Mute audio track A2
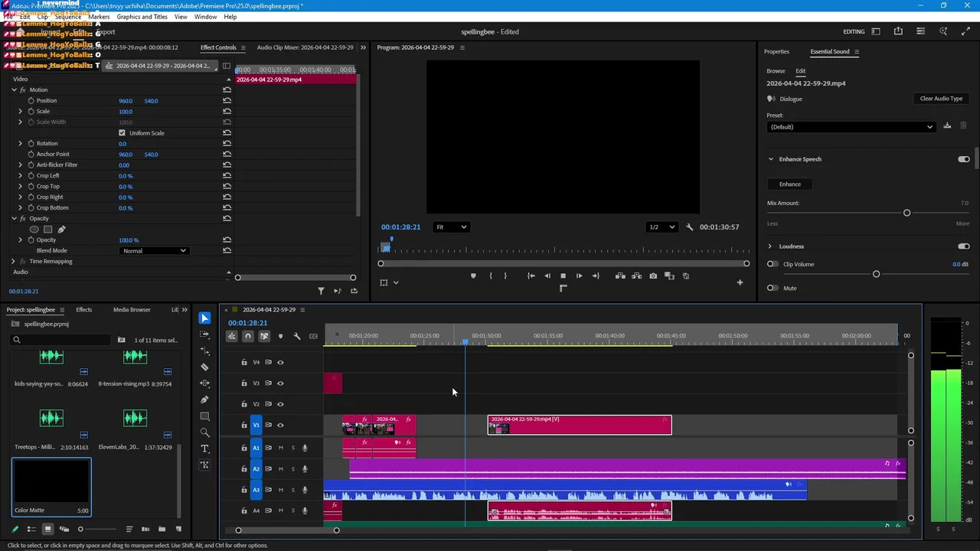This screenshot has height=551, width=980. pyautogui.click(x=280, y=468)
